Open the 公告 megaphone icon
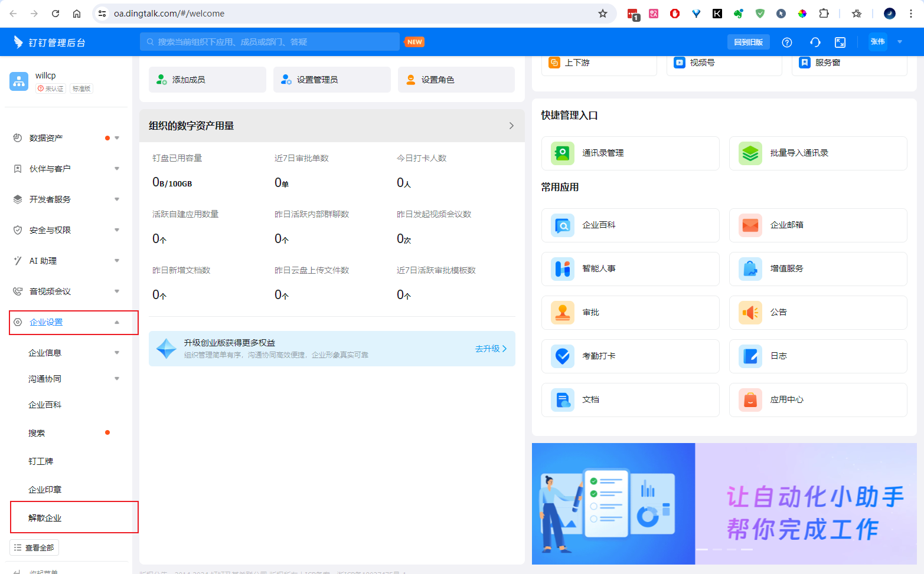Viewport: 924px width, 574px height. click(x=750, y=313)
